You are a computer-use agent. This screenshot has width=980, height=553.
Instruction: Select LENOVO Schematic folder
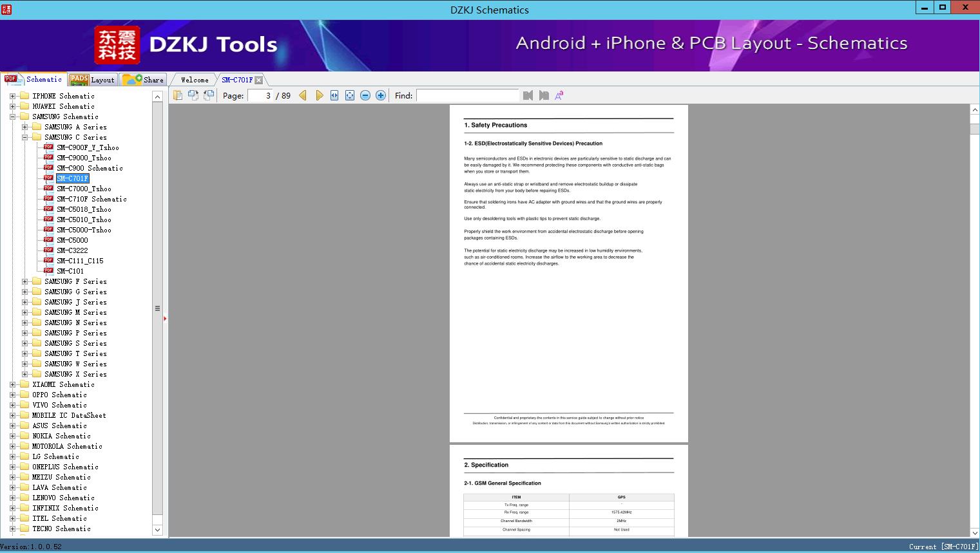tap(63, 498)
